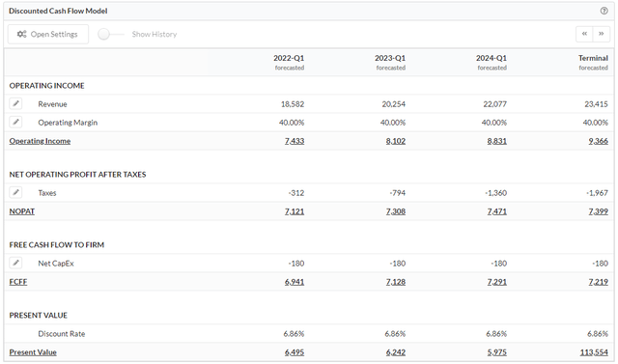Click the FREE CASH FLOW TO FIRM heading

click(57, 244)
